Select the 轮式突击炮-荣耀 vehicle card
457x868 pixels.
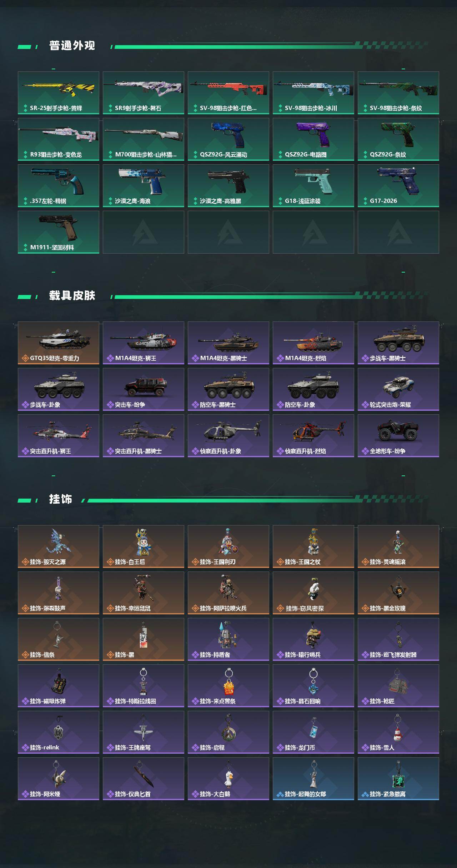point(398,389)
